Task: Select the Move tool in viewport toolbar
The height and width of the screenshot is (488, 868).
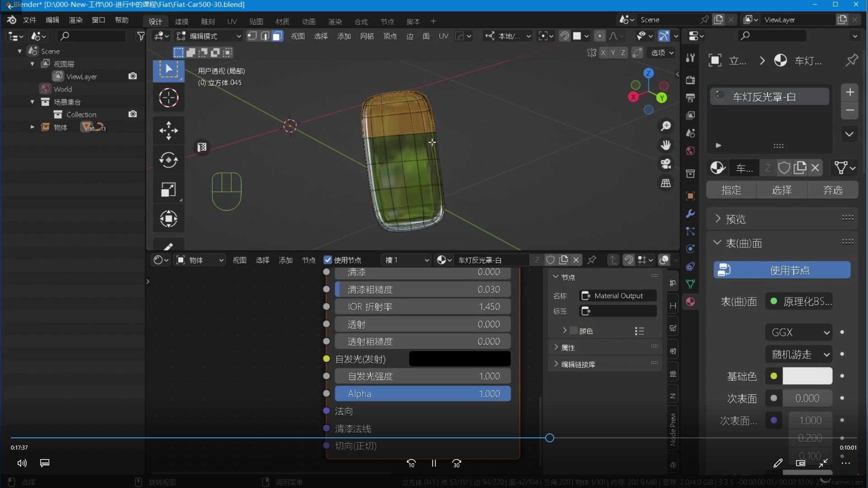Action: [169, 131]
